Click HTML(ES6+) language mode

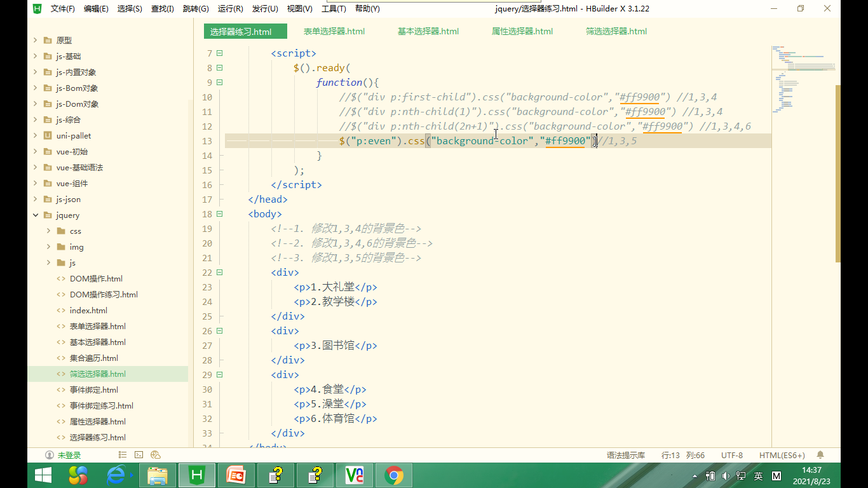click(x=782, y=455)
